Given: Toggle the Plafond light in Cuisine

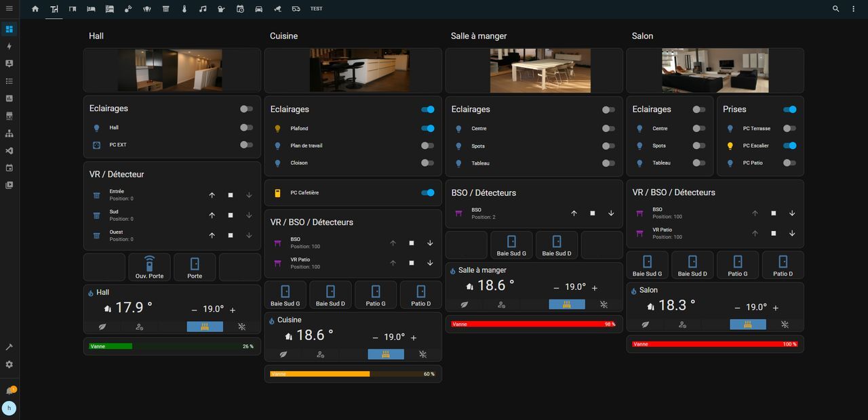Looking at the screenshot, I should click(427, 128).
